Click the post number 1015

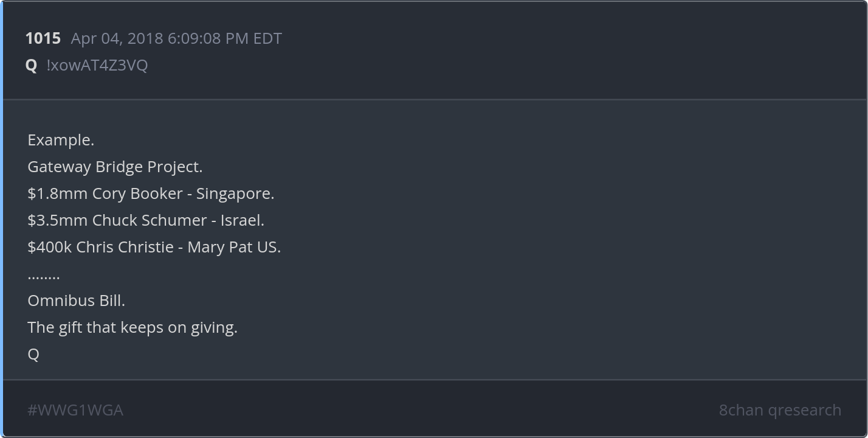(43, 38)
